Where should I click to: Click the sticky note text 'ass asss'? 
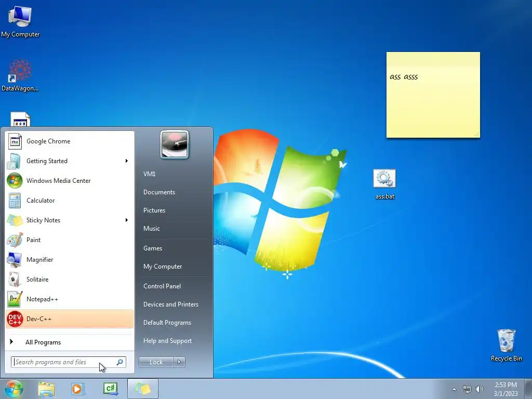403,77
